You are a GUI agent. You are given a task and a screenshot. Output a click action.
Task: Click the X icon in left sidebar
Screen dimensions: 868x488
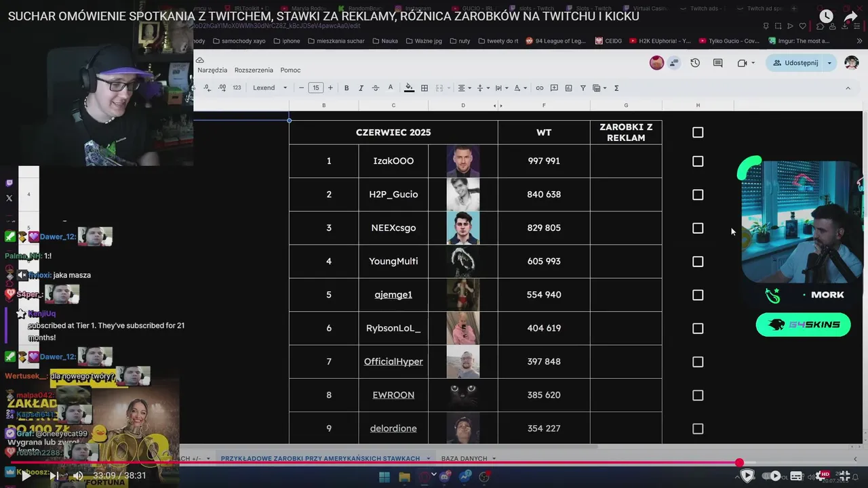pos(9,198)
